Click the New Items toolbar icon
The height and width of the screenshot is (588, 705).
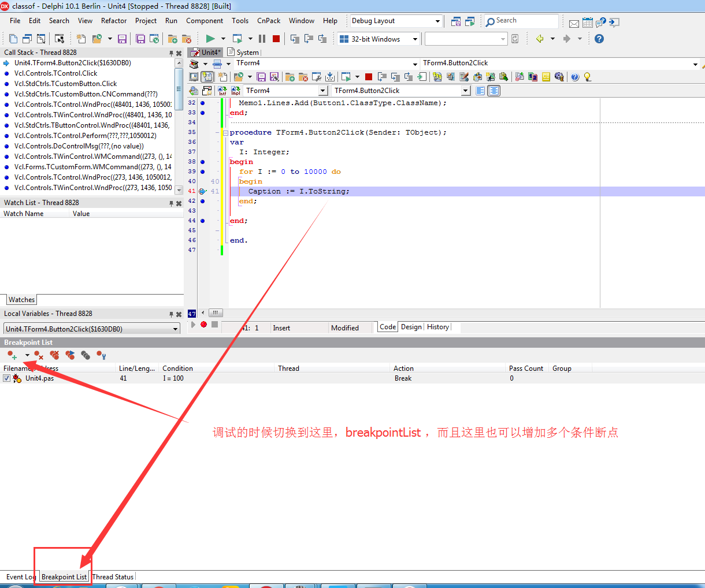click(x=81, y=39)
